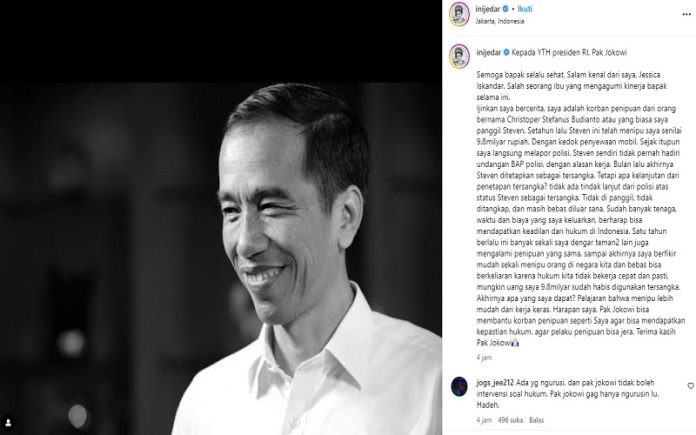Click the black-and-white portrait photo
This screenshot has width=696, height=435.
tap(221, 258)
